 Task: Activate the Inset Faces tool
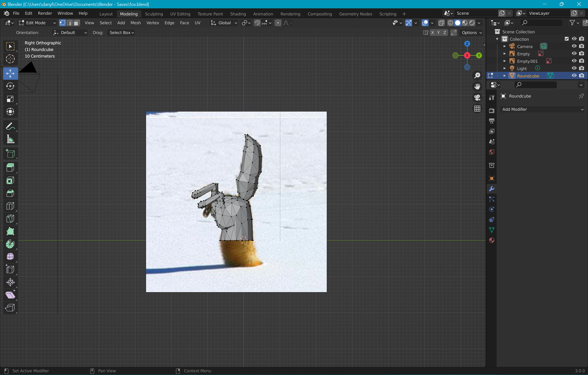point(10,181)
